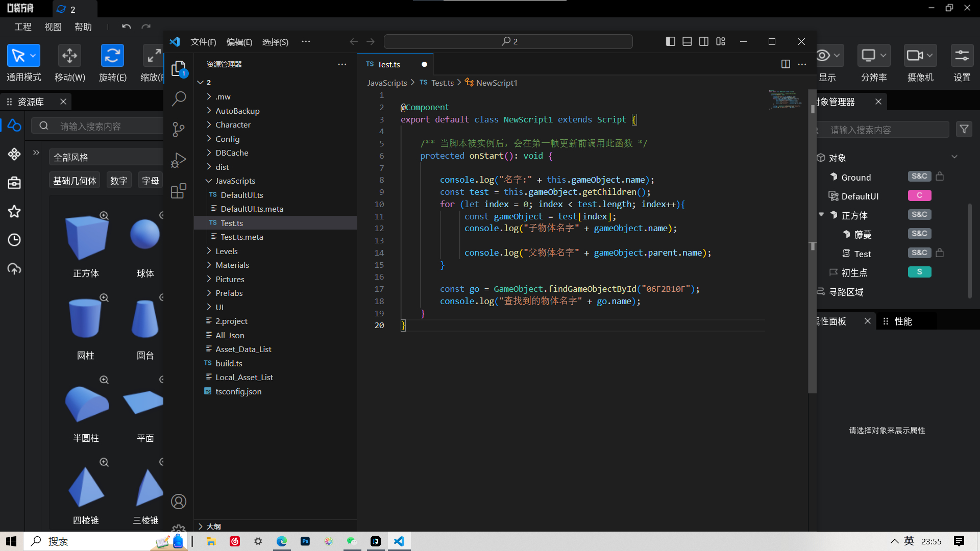Screen dimensions: 980x551
Task: Go forward using the VS Code navigation arrow
Action: (371, 42)
